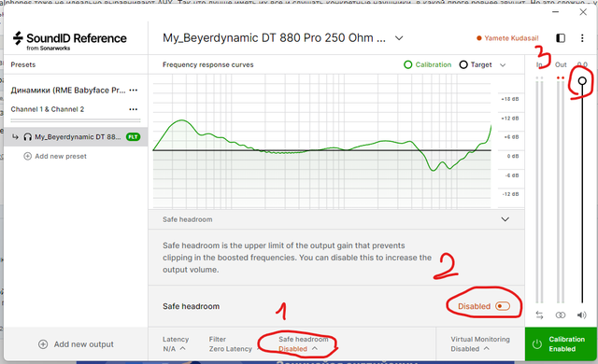Close the SoundID Reference window
Viewport: 598px width, 364px height.
coord(583,12)
